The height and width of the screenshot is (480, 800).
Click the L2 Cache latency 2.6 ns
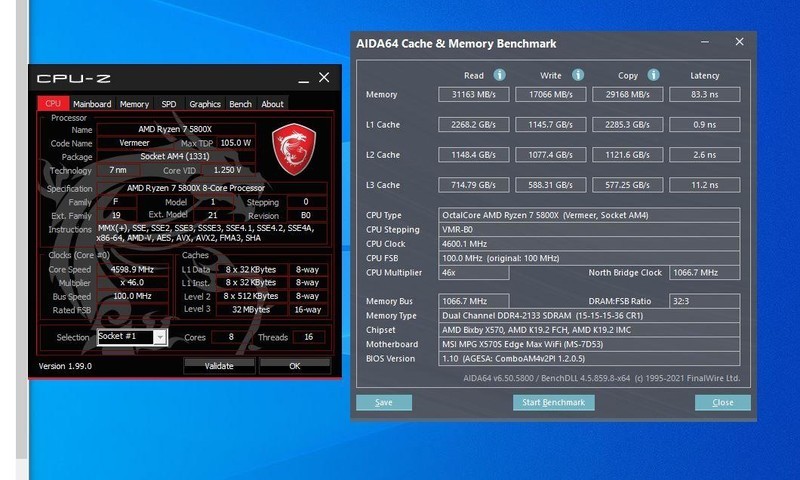point(705,155)
